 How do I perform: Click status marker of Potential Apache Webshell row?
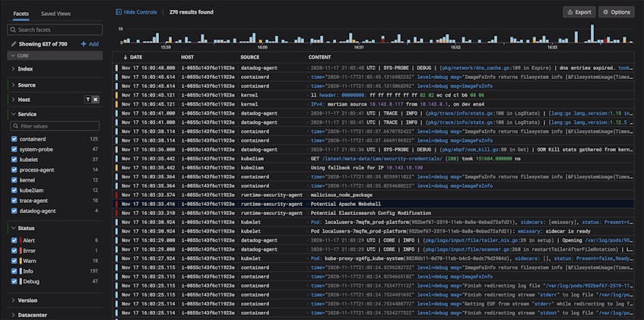116,204
